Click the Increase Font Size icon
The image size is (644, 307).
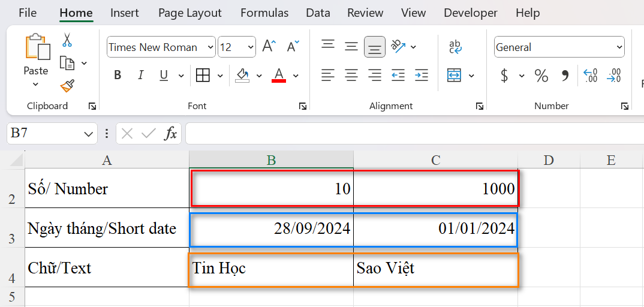point(269,47)
